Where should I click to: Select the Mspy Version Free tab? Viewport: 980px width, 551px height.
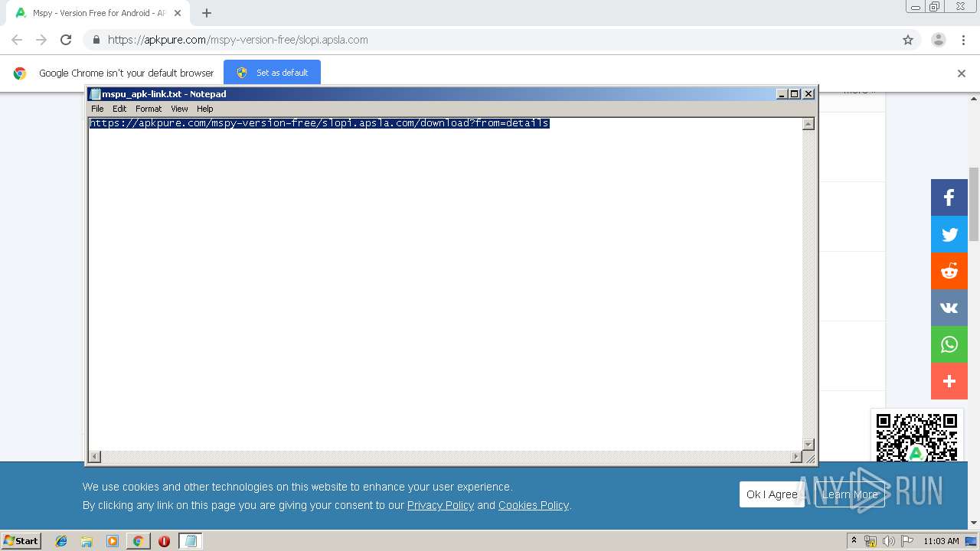point(97,13)
